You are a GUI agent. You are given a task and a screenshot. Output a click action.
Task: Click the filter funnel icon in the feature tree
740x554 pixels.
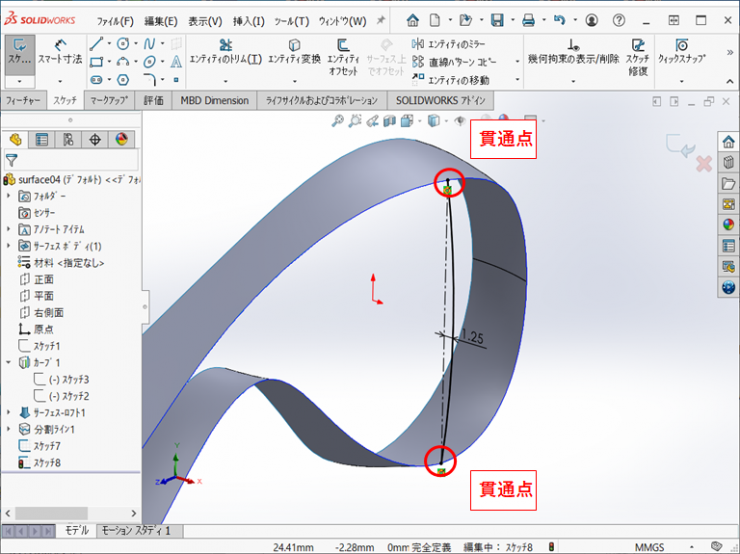tap(12, 160)
